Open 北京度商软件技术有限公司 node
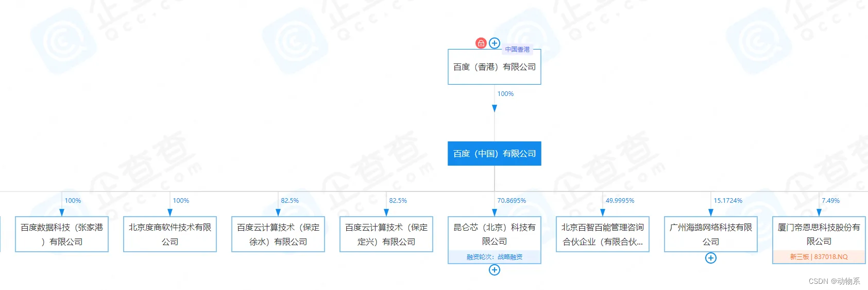Image resolution: width=868 pixels, height=290 pixels. [x=170, y=234]
